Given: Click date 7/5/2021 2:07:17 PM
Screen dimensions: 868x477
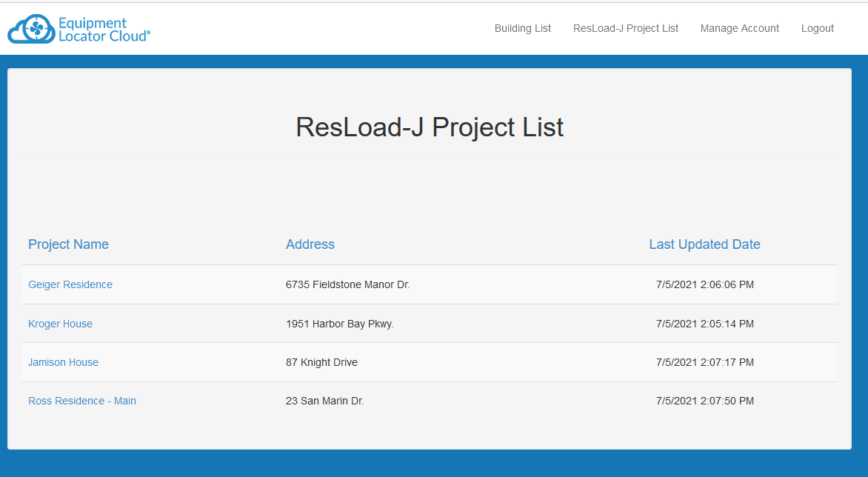Looking at the screenshot, I should click(705, 362).
